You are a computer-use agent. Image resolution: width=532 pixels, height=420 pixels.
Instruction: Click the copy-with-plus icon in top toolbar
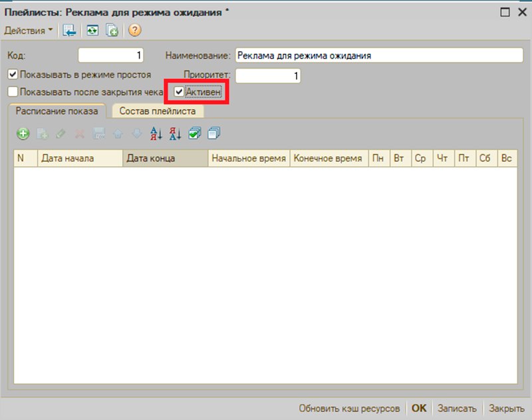pos(112,31)
